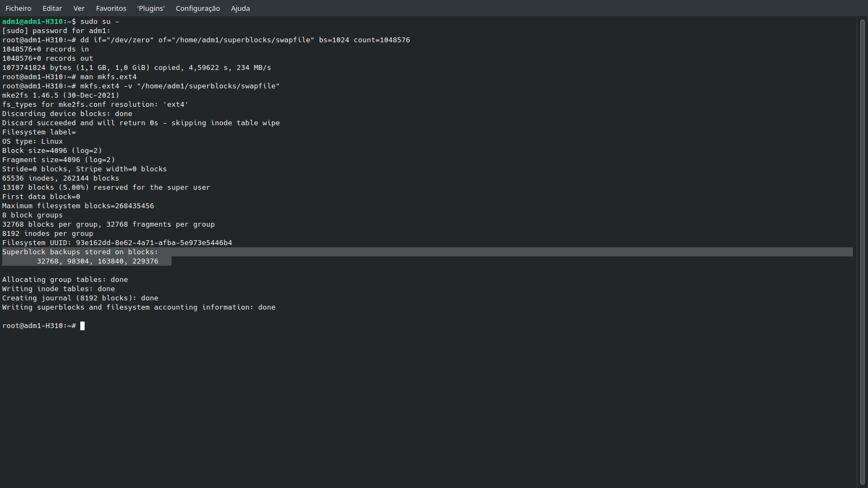Click the 'Maximum filesystem blocks=268435456' line

point(78,206)
